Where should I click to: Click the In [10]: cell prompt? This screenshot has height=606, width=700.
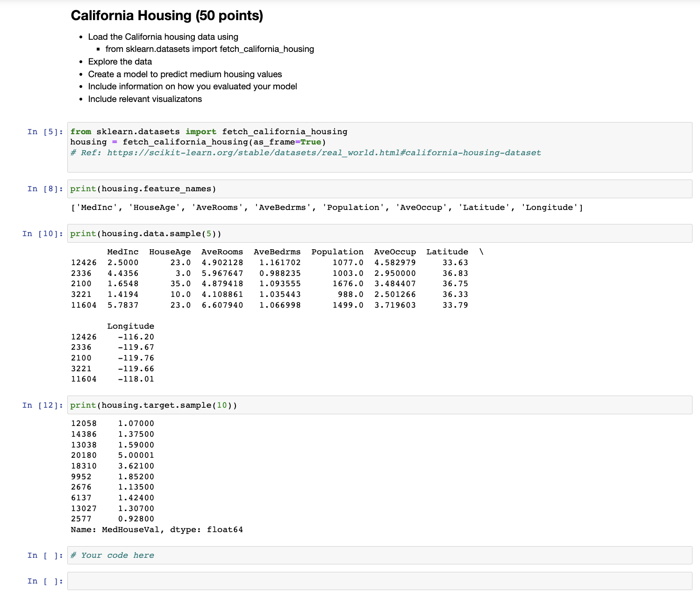(42, 233)
